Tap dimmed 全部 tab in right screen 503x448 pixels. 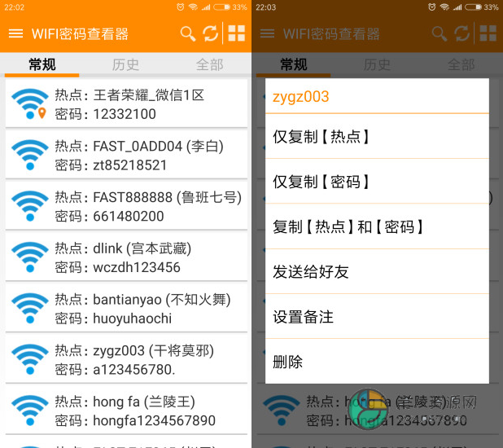[461, 64]
